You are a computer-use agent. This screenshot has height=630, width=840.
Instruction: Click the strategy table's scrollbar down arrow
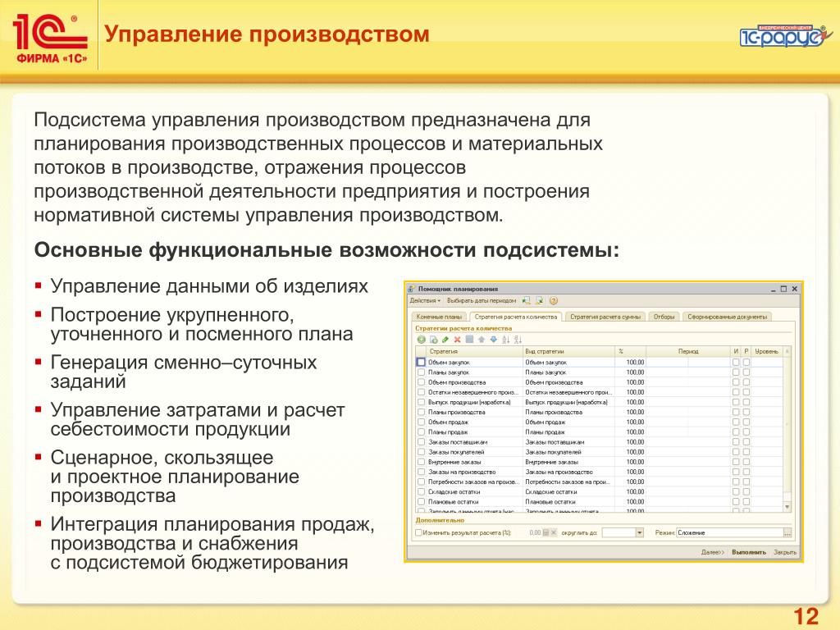coord(787,507)
